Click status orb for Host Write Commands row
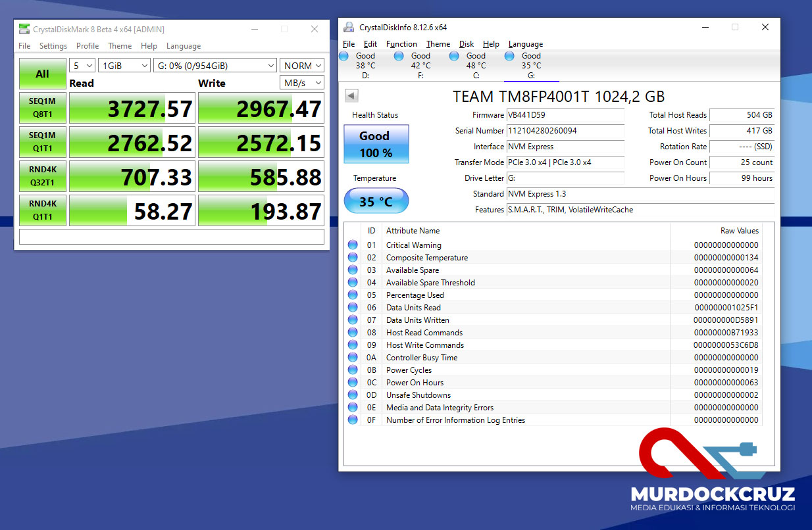The width and height of the screenshot is (812, 530). pyautogui.click(x=353, y=345)
